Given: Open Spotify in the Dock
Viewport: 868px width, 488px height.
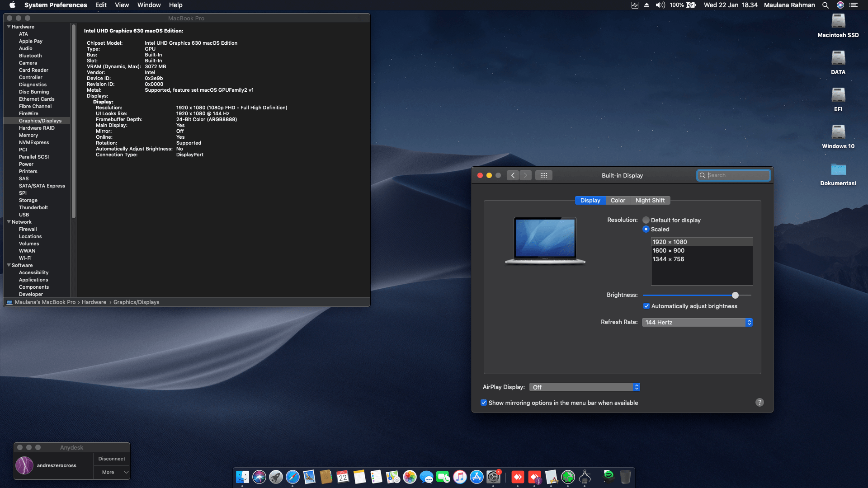Looking at the screenshot, I should pos(609,476).
